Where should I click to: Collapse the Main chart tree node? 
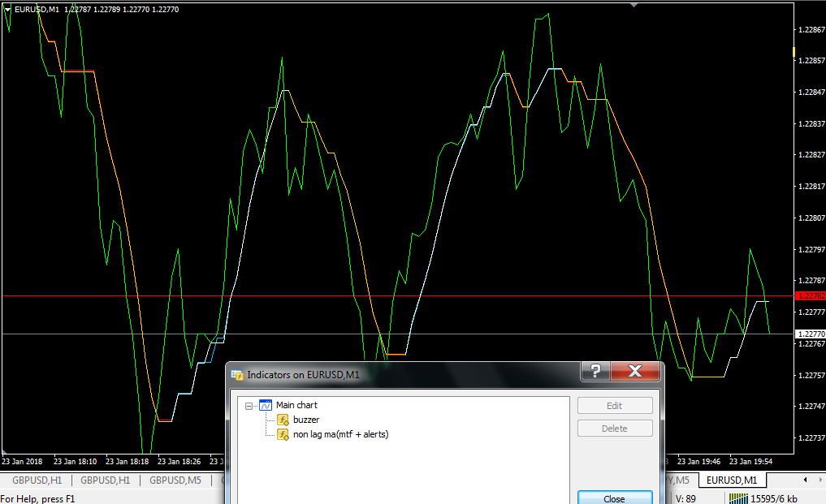249,406
